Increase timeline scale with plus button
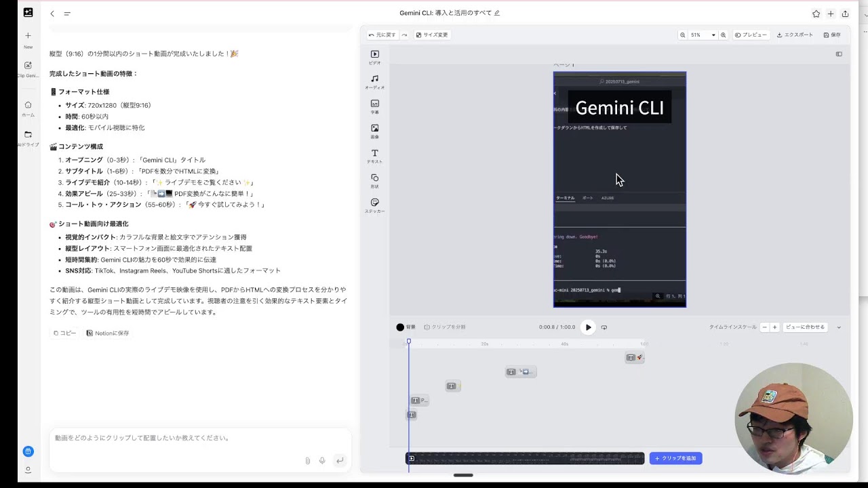The image size is (868, 488). (x=774, y=327)
